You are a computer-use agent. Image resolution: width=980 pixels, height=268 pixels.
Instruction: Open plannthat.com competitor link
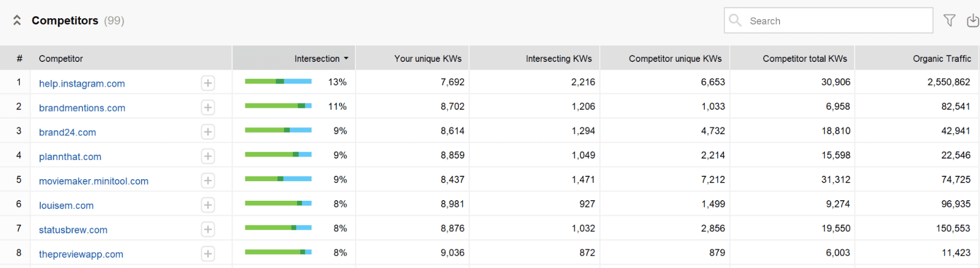[70, 157]
